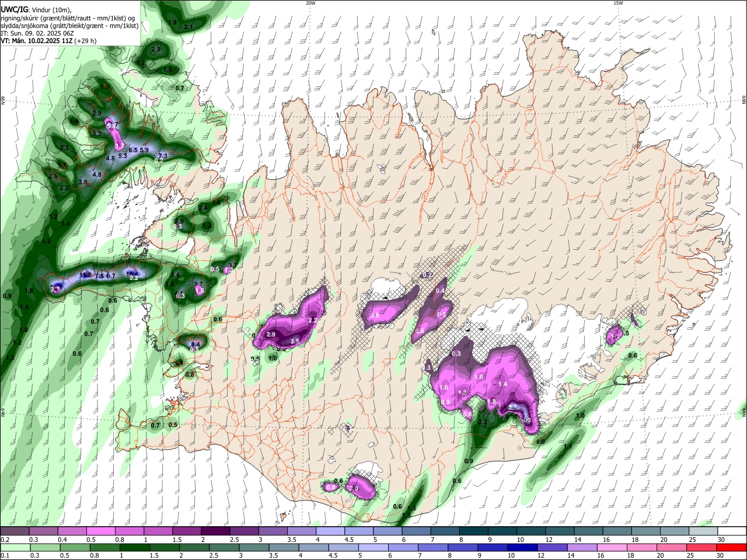Click the dark navy swatch between 10 and 12
This screenshot has width=747, height=560.
tap(521, 548)
